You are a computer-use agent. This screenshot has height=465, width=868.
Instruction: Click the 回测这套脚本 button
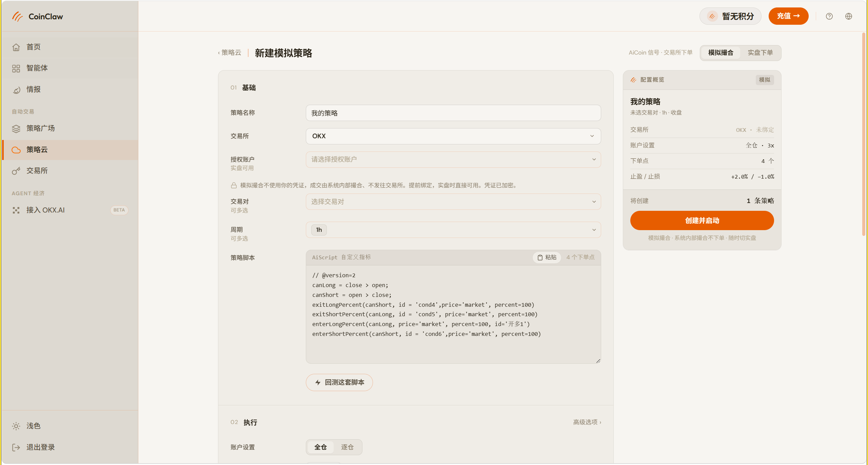coord(339,382)
